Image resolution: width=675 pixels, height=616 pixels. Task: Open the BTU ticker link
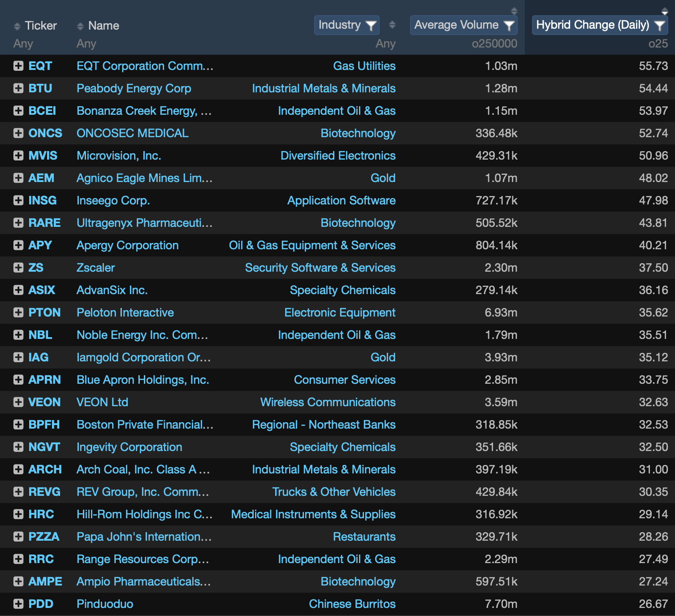click(40, 88)
